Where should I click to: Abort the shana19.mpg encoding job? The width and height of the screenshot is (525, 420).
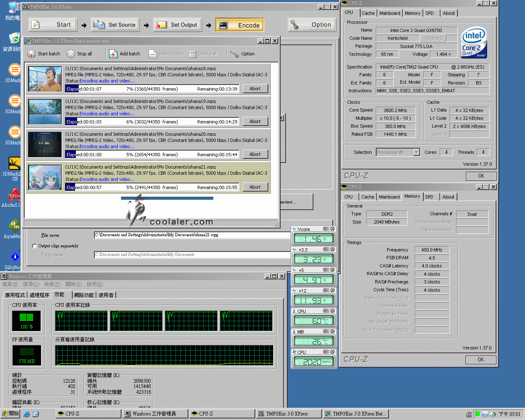coord(255,121)
